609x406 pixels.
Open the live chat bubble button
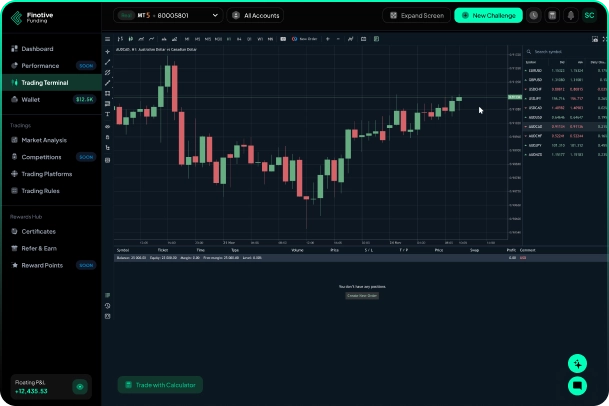tap(578, 386)
